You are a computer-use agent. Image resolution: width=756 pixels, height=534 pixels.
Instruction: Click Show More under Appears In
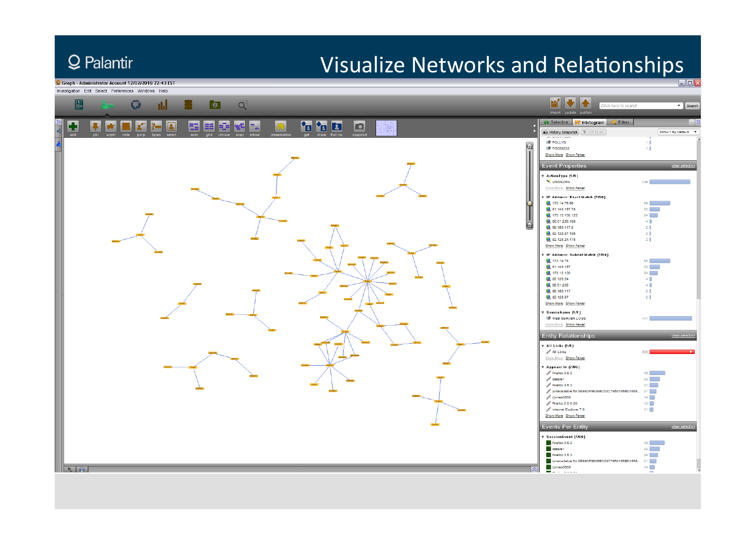point(554,416)
